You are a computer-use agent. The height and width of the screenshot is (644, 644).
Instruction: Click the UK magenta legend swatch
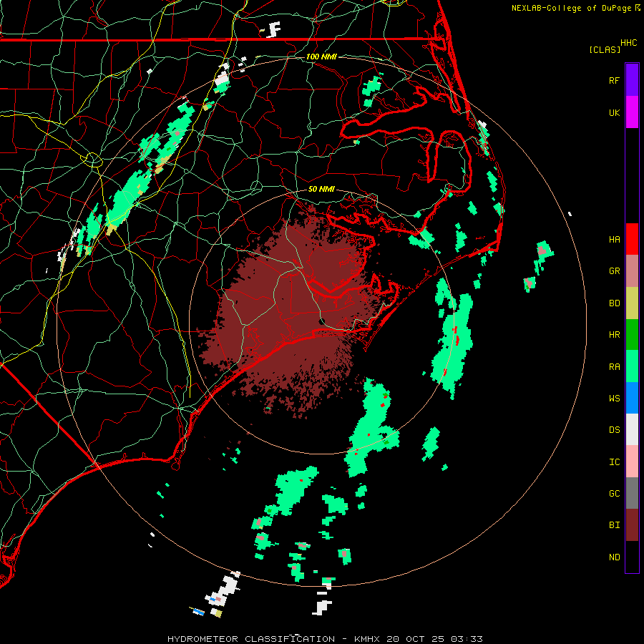[x=632, y=112]
